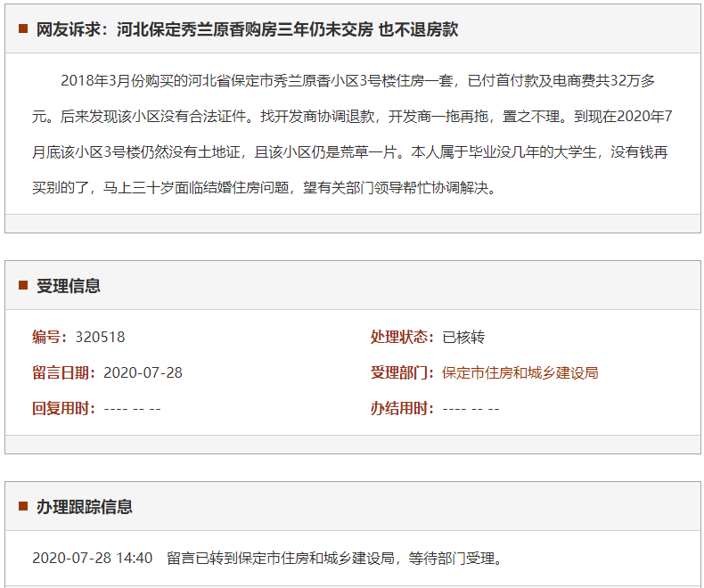Viewport: 704px width, 588px height.
Task: Click the 编号 field label
Action: click(50, 337)
